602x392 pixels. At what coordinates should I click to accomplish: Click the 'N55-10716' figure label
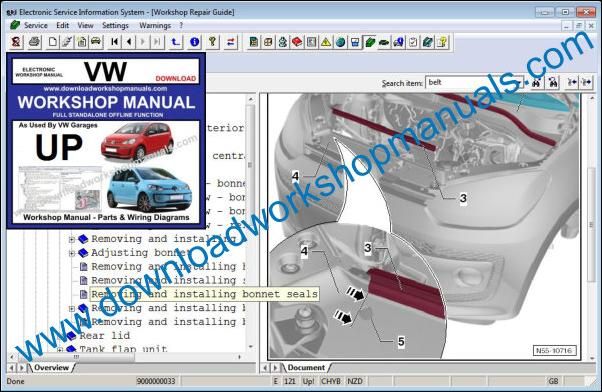pyautogui.click(x=554, y=351)
